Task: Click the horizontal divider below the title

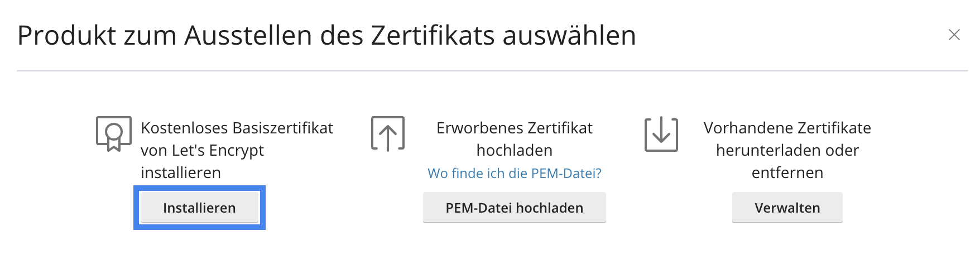Action: pyautogui.click(x=492, y=71)
